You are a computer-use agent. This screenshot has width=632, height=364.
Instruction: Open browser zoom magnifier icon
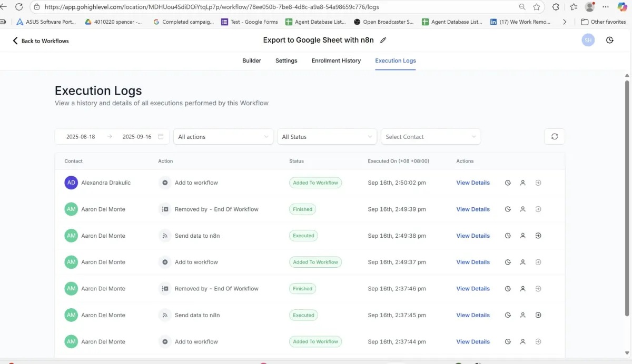coord(522,7)
